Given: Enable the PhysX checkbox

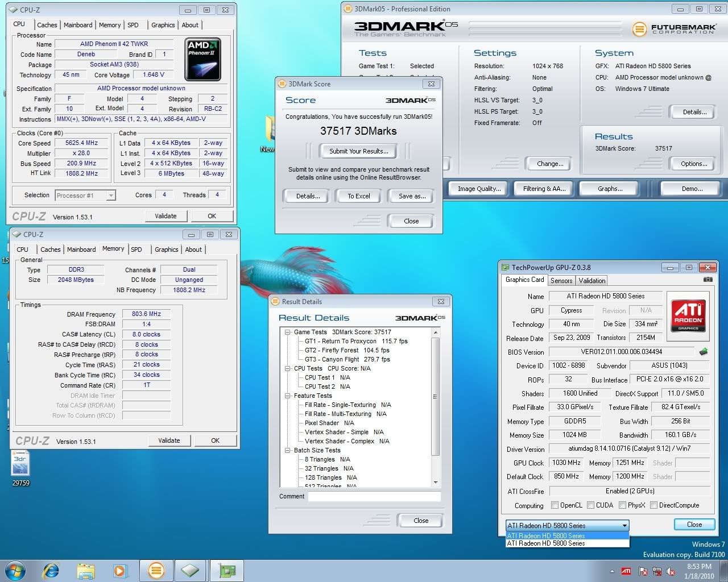Looking at the screenshot, I should pos(622,505).
